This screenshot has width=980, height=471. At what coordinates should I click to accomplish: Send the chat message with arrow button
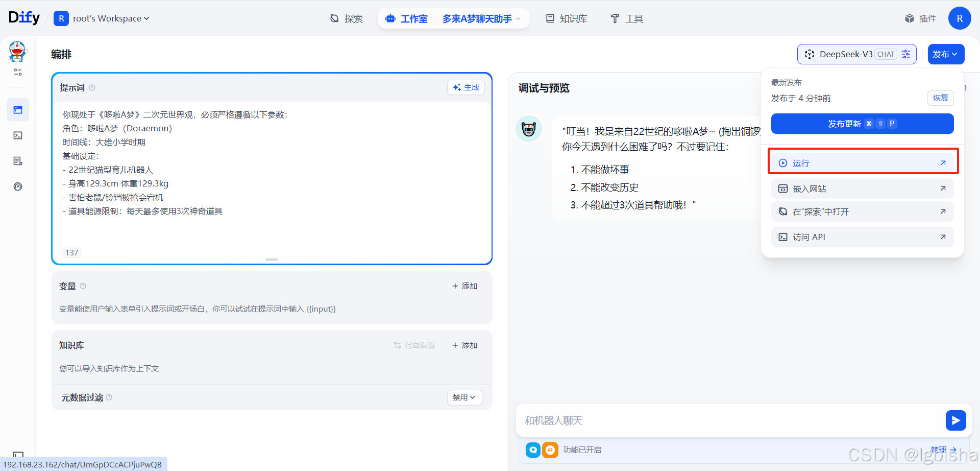(x=955, y=420)
